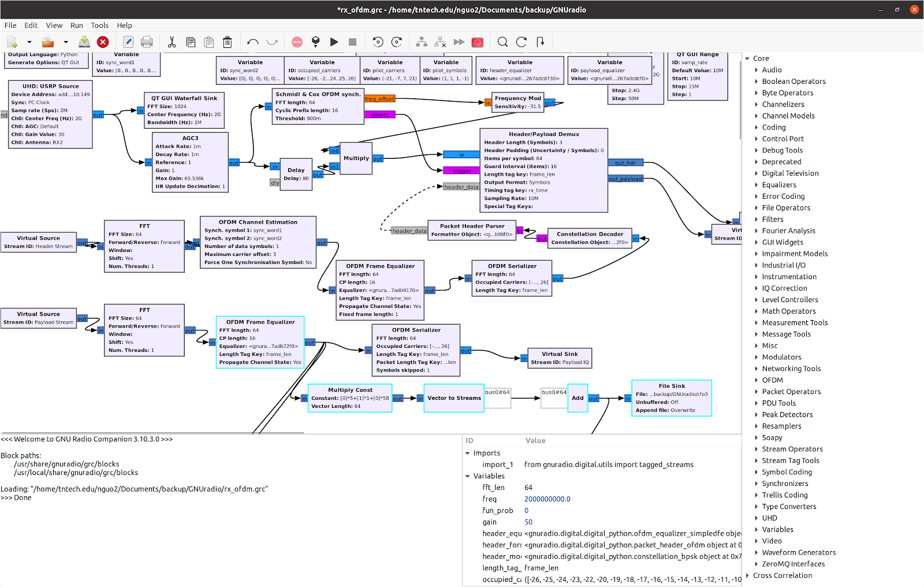924x587 pixels.
Task: Open the View menu
Action: (x=54, y=25)
